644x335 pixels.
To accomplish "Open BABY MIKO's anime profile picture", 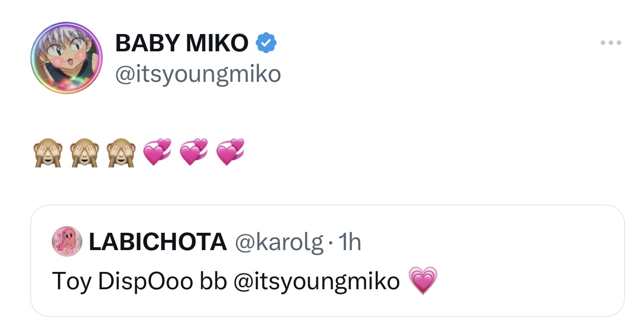I will (x=66, y=57).
